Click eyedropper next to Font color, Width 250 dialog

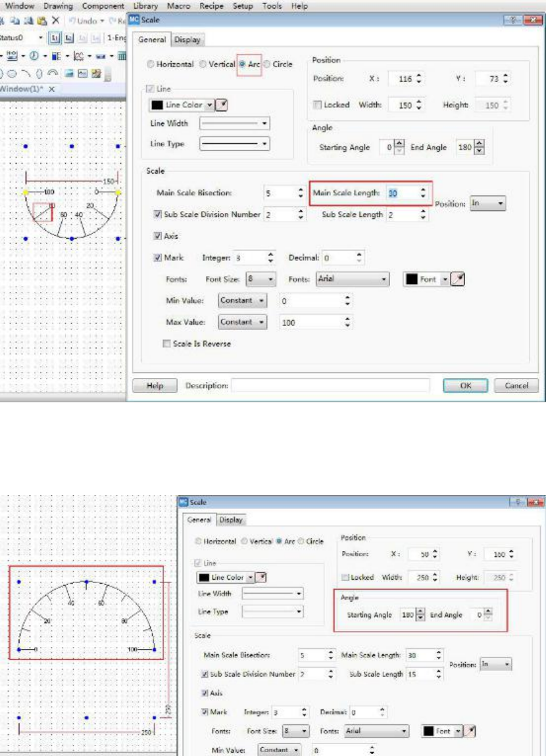click(x=470, y=731)
